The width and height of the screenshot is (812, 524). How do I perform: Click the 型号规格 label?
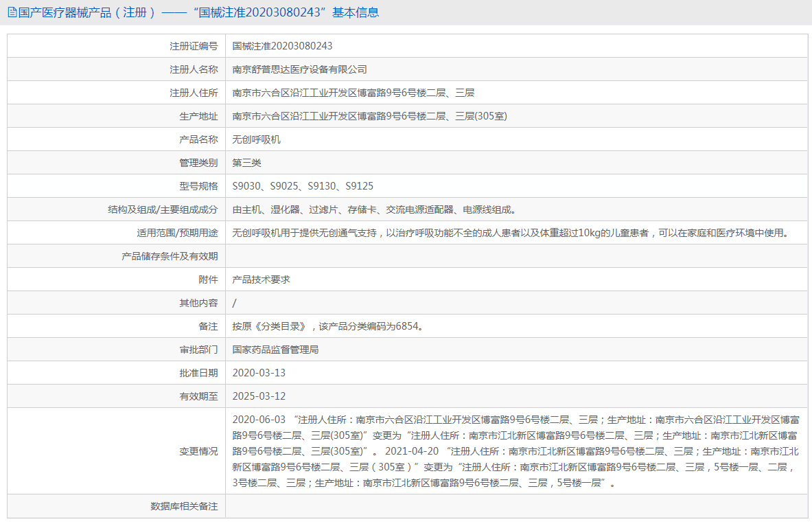tap(198, 186)
